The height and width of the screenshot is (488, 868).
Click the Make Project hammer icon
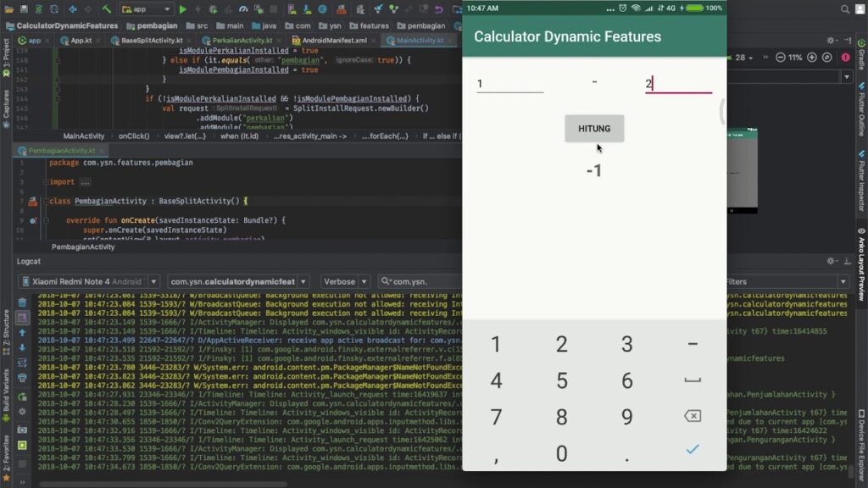point(107,8)
